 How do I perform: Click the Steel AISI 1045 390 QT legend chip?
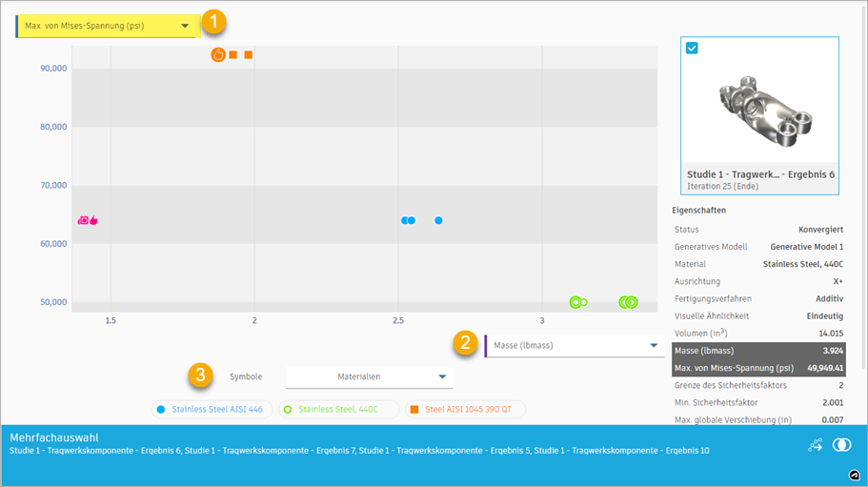(x=466, y=410)
